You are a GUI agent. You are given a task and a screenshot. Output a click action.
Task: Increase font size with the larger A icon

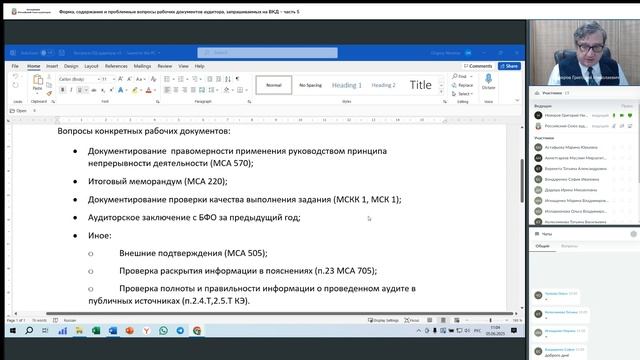point(121,79)
